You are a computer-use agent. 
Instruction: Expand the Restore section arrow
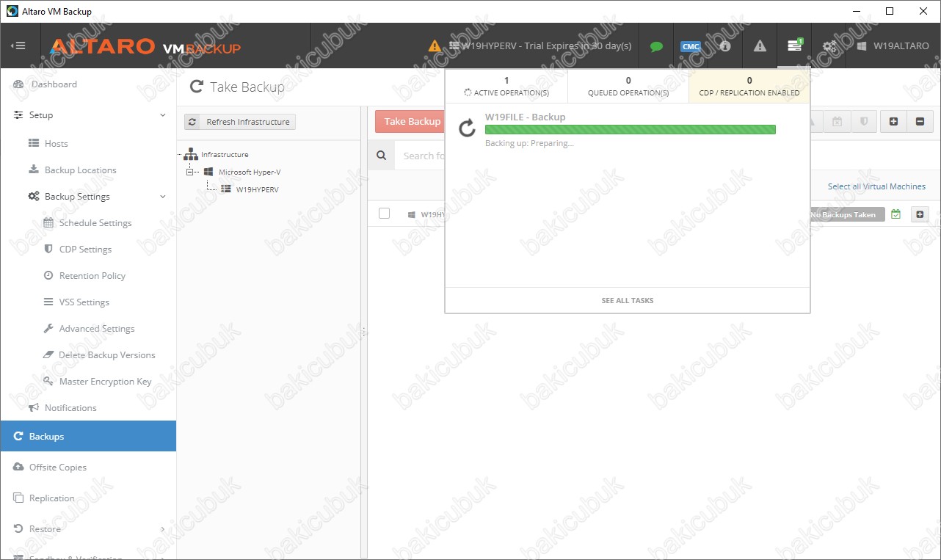point(163,529)
